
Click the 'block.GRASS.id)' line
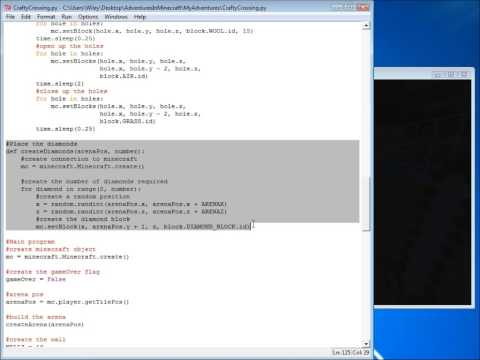click(127, 121)
